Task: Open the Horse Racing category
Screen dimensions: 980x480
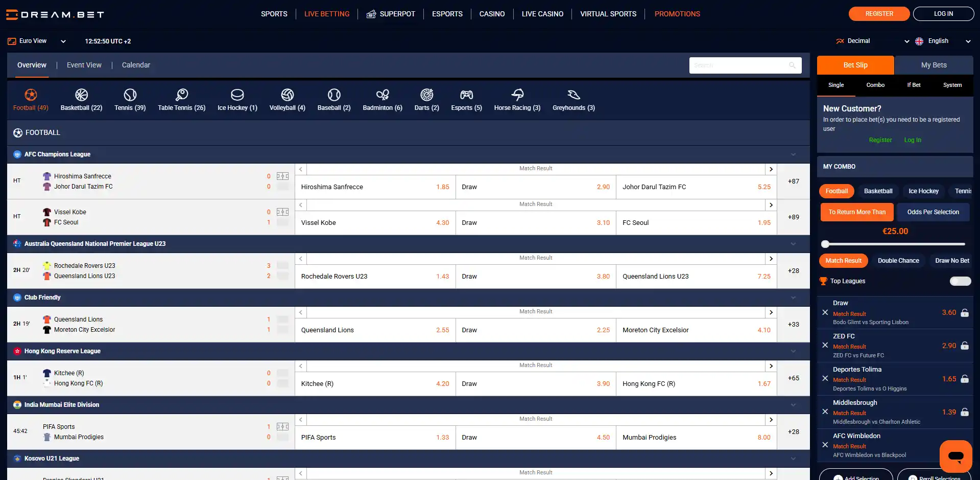Action: pos(517,100)
